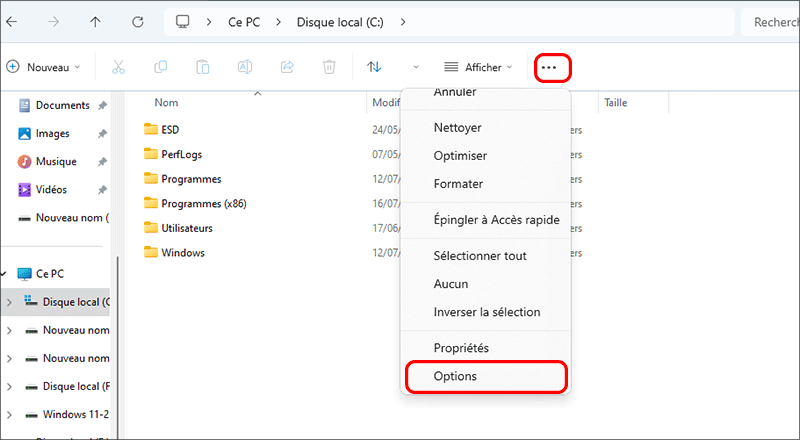
Task: Expand chevron after Disque local (C:) in path
Action: (x=403, y=22)
